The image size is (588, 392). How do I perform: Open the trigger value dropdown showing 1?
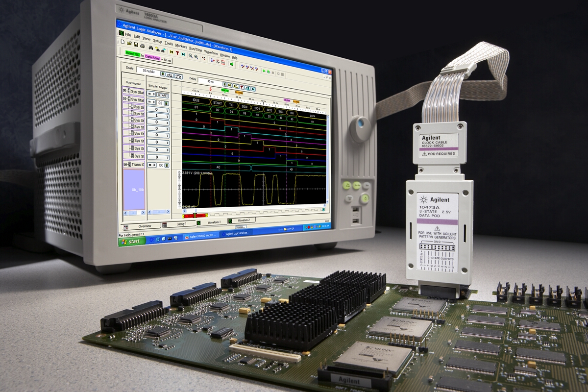[x=158, y=116]
